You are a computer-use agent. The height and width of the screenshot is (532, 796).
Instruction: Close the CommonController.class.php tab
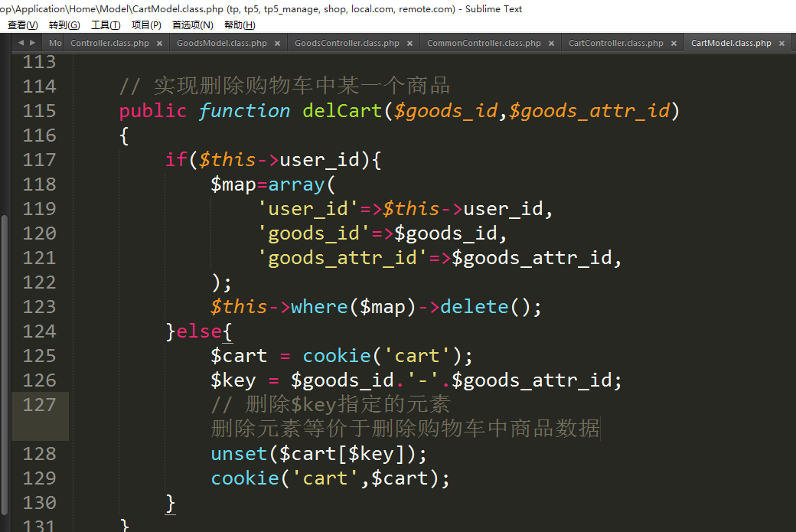tap(551, 44)
